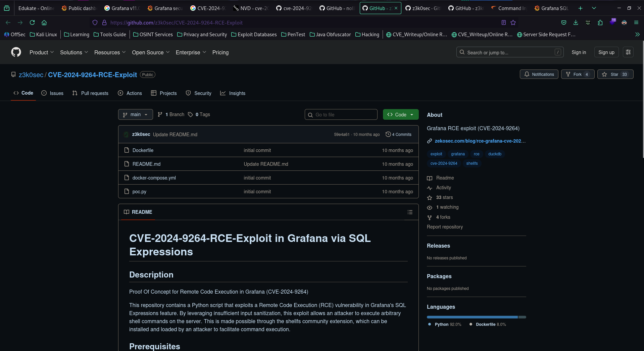Open Firefox downloads arrow icon

coord(576,22)
